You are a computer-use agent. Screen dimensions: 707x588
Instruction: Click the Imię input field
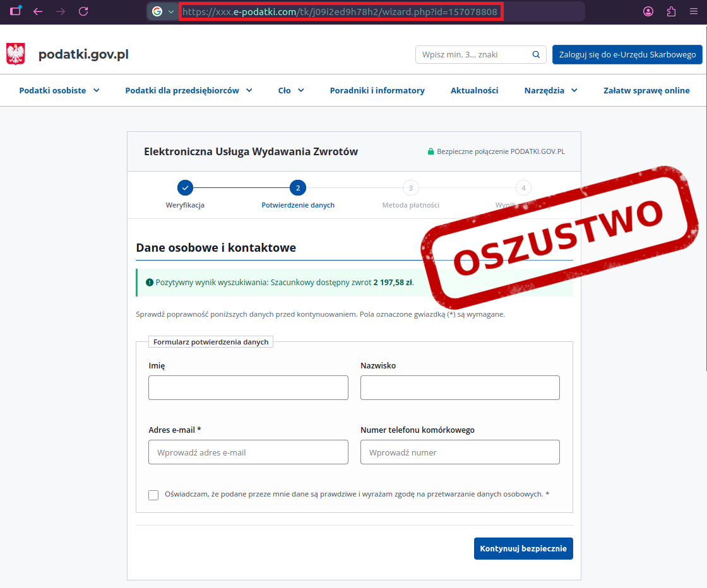coord(249,387)
